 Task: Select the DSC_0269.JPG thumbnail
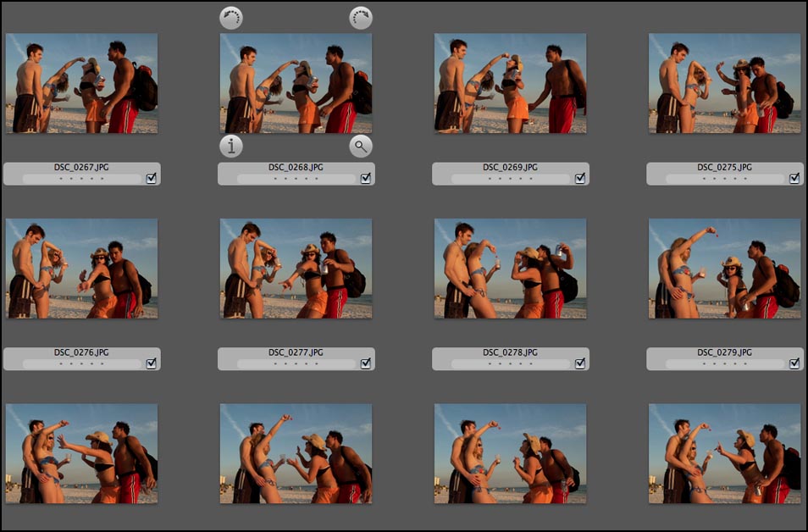point(510,83)
